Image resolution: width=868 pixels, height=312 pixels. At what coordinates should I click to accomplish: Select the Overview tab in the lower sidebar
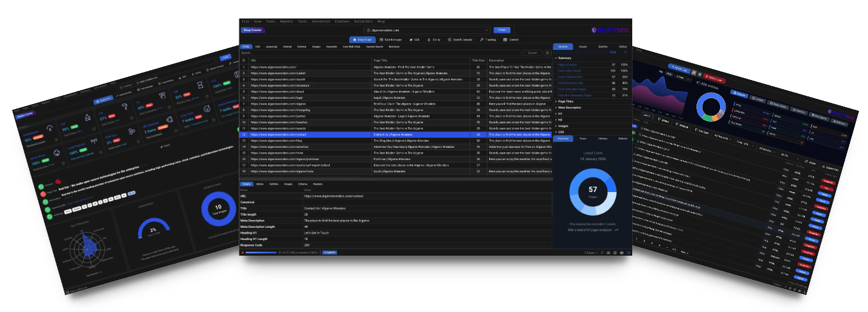(x=563, y=139)
